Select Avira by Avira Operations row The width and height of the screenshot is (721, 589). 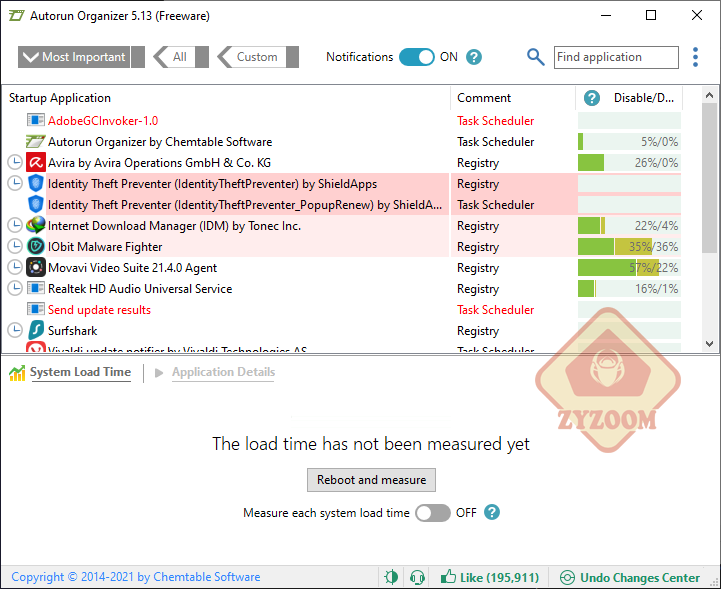[x=340, y=163]
